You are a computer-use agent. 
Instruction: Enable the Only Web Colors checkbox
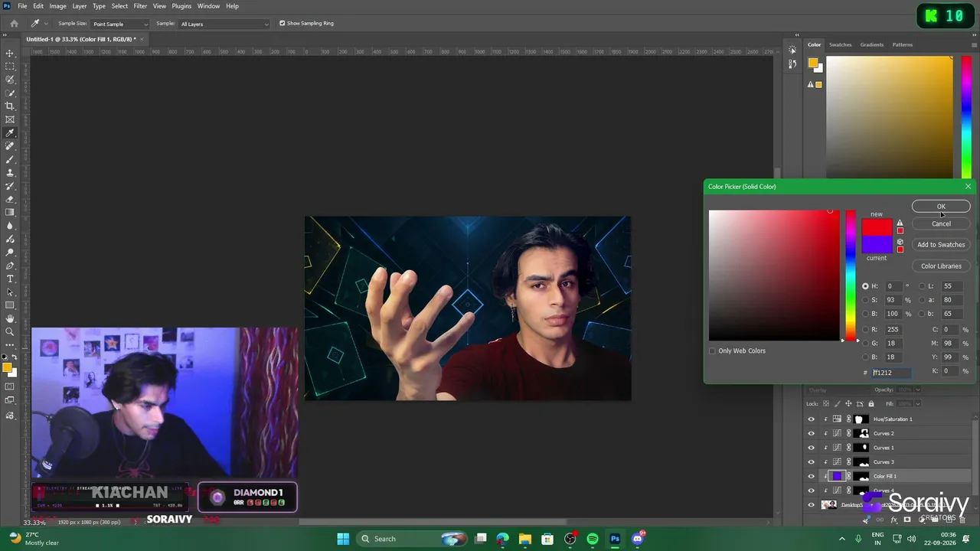click(712, 351)
